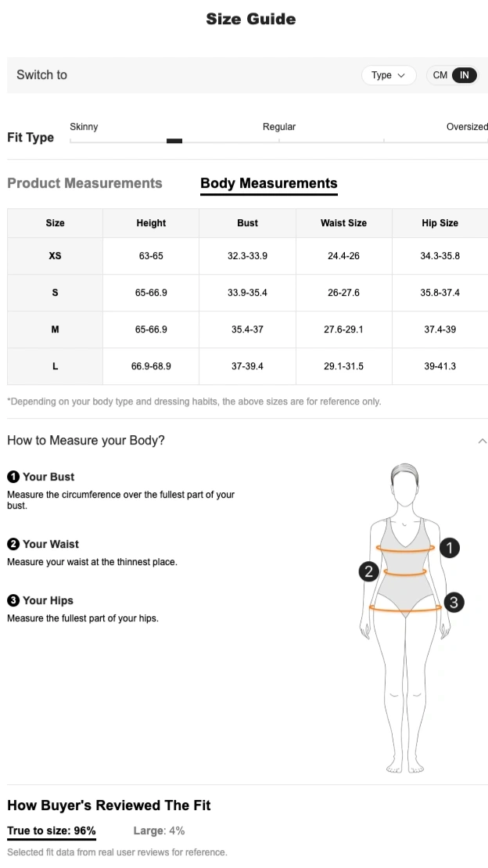Click waist marker 2 on figure
The height and width of the screenshot is (868, 488).
point(369,571)
